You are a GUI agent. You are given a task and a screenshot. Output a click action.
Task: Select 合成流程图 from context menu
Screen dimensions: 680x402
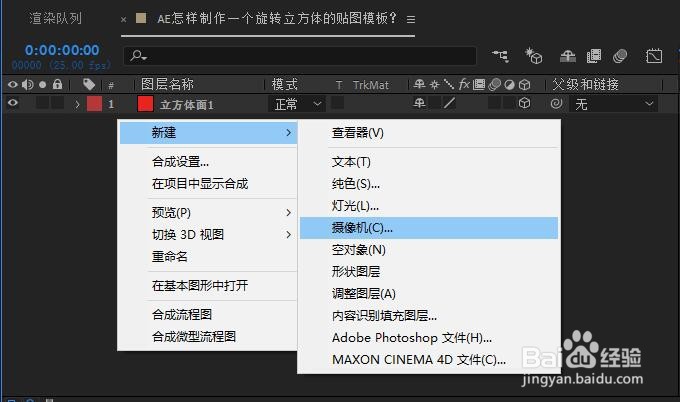(x=208, y=314)
